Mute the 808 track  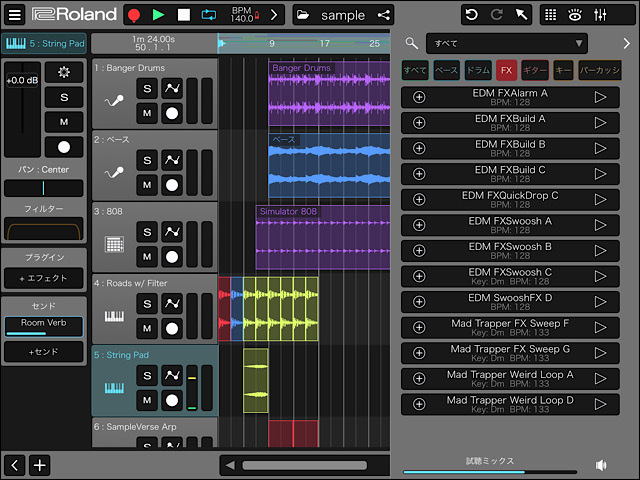click(147, 257)
